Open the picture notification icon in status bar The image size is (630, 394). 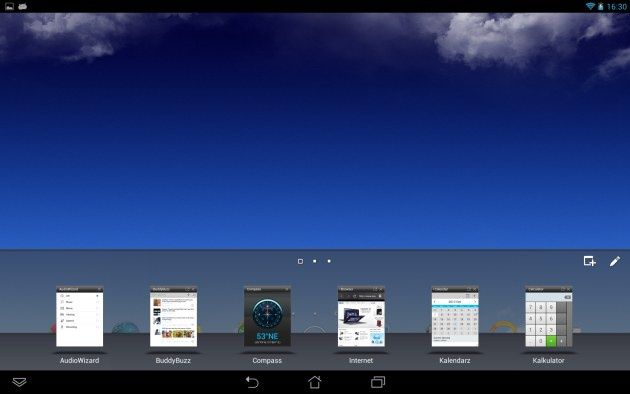9,6
